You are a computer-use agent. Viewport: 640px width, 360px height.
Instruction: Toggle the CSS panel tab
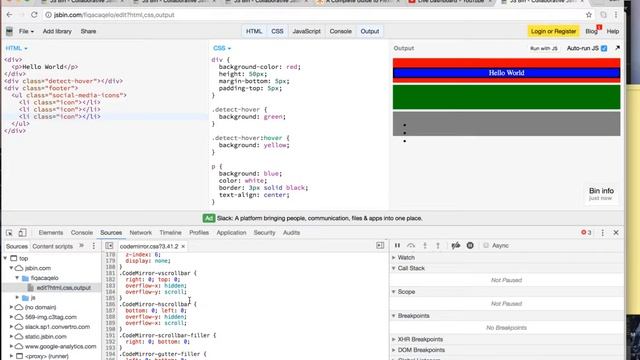click(x=277, y=31)
